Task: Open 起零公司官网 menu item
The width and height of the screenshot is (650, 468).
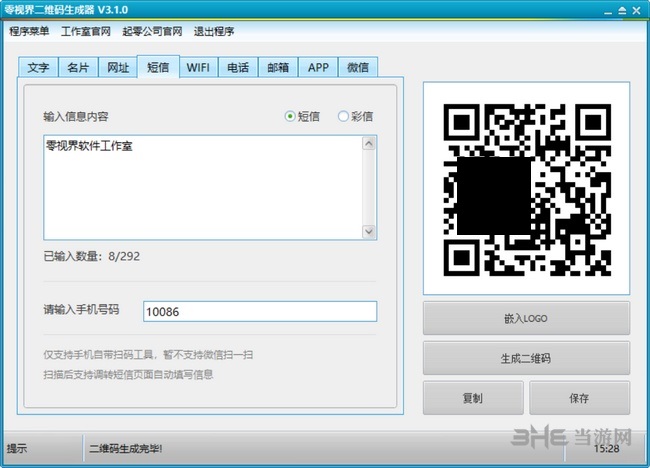Action: point(152,31)
